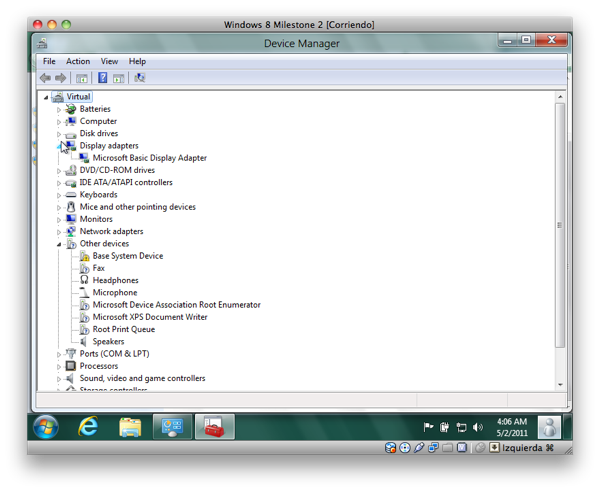Select the Batteries category icon
Image resolution: width=600 pixels, height=492 pixels.
tap(71, 109)
